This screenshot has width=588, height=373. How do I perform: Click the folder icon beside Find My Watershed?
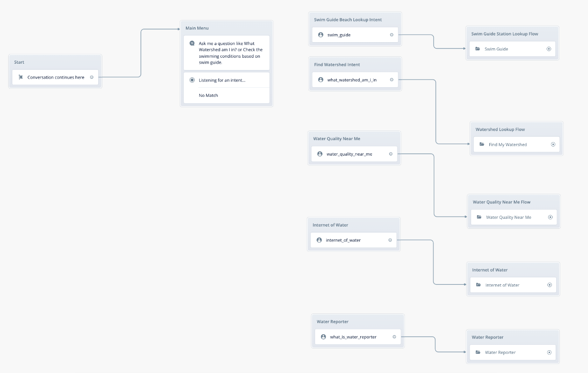point(482,145)
